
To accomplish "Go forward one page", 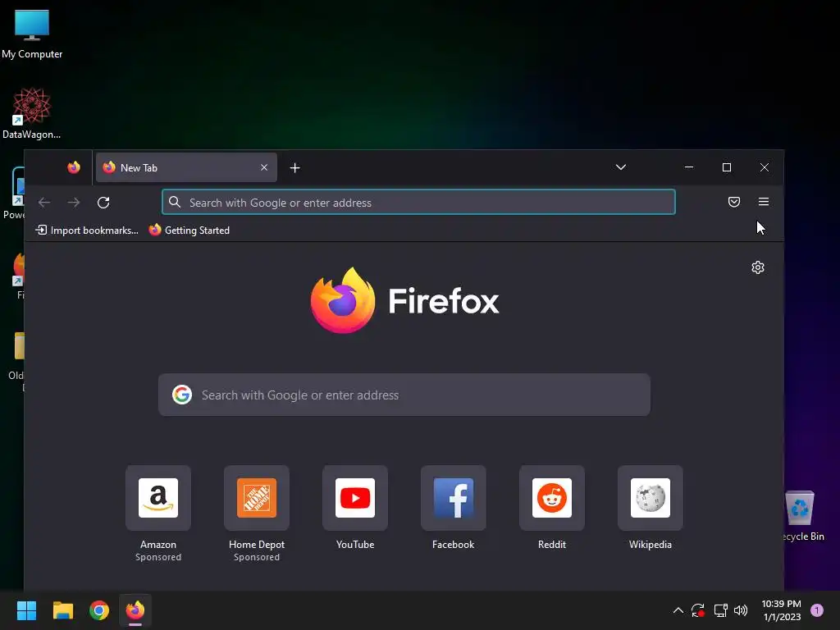I will click(x=74, y=203).
